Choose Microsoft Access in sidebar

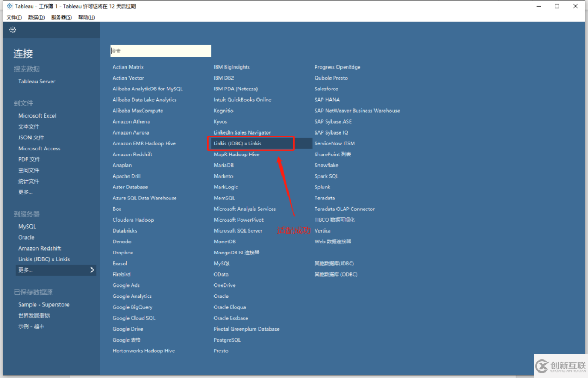(x=39, y=148)
